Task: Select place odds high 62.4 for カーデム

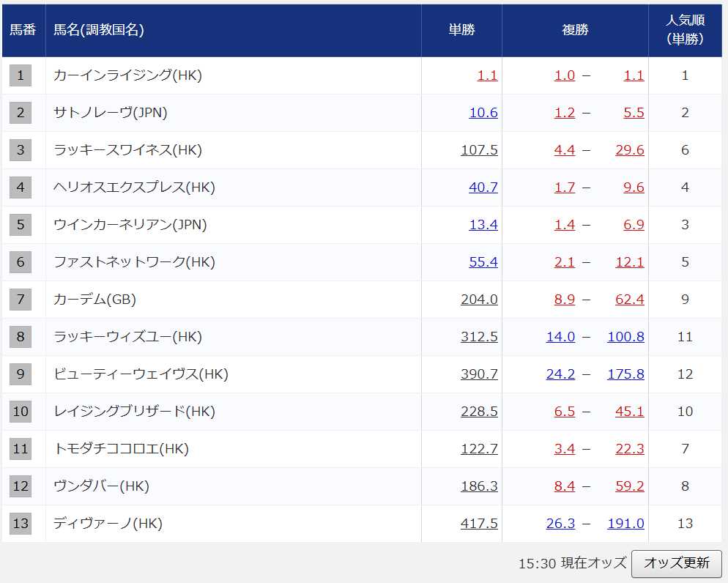Action: 630,300
